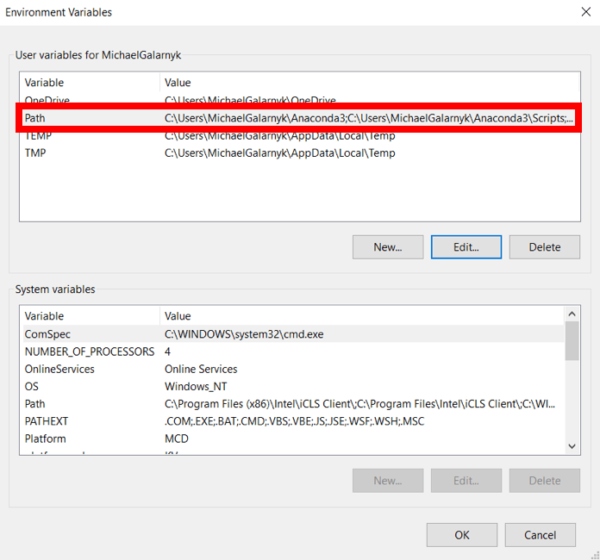Viewport: 600px width, 560px height.
Task: Select the system Path variable row
Action: pos(293,404)
